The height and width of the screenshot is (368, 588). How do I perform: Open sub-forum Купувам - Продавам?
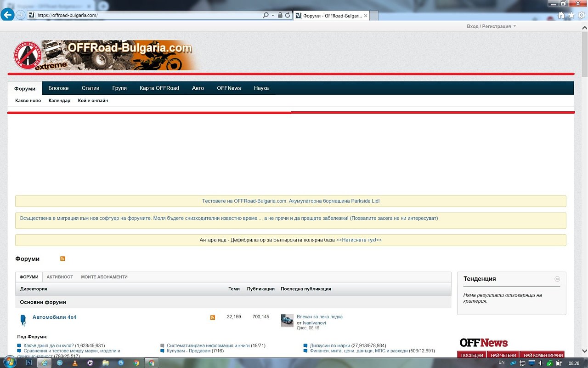(189, 351)
